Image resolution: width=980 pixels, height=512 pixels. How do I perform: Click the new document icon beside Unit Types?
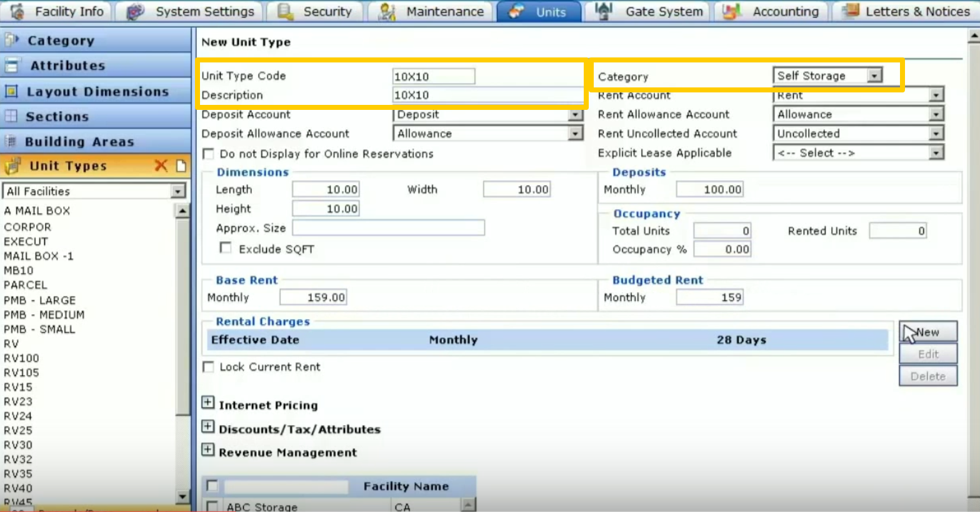click(x=181, y=165)
